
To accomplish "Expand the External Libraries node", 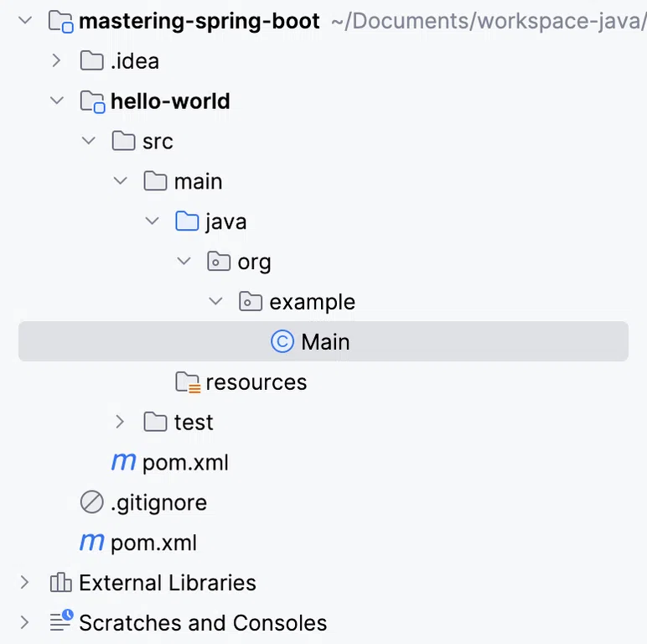I will tap(25, 582).
